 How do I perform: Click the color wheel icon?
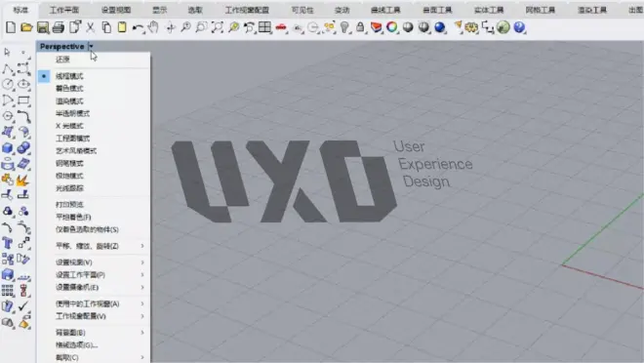coord(392,27)
